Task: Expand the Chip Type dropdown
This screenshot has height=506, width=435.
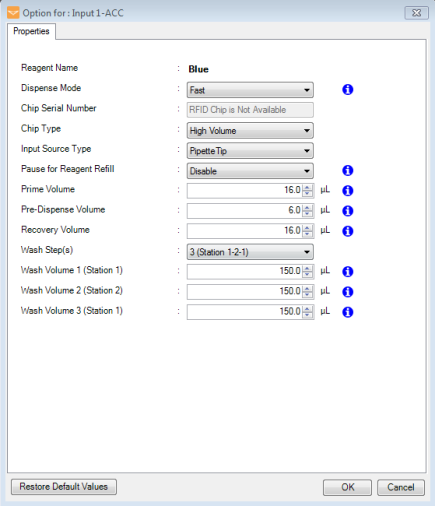Action: click(x=250, y=131)
